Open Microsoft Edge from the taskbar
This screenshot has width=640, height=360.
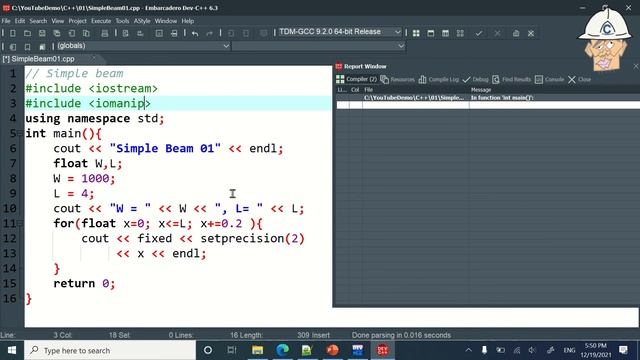282,350
